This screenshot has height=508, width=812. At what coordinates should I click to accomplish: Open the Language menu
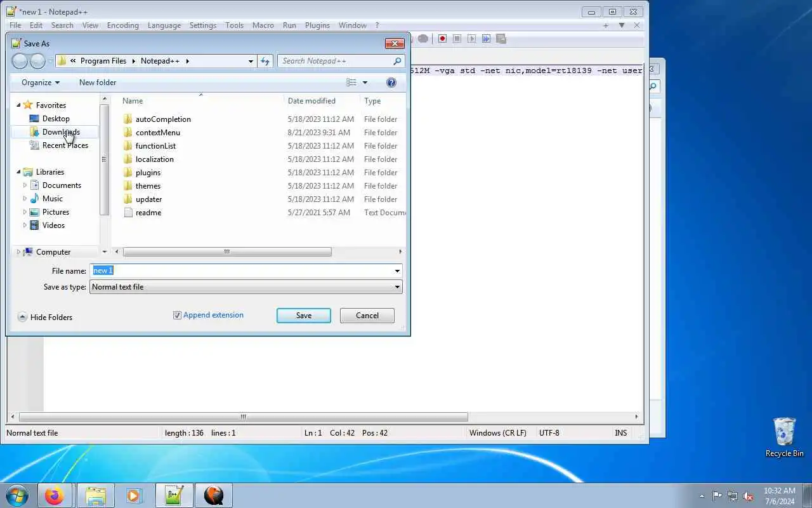164,25
